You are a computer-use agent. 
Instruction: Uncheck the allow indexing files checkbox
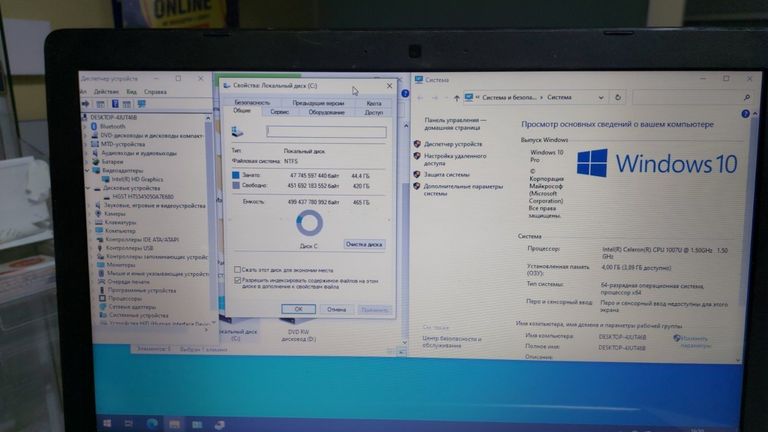click(x=238, y=281)
